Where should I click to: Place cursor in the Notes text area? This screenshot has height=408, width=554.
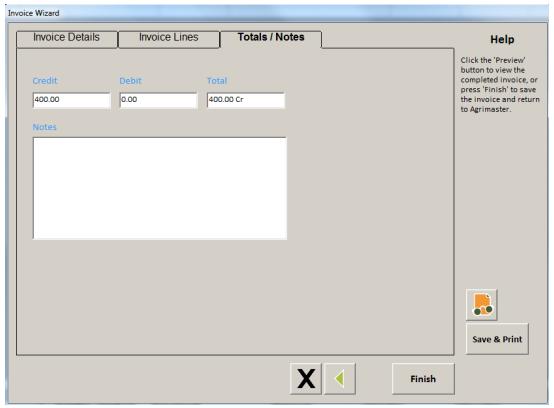click(160, 188)
